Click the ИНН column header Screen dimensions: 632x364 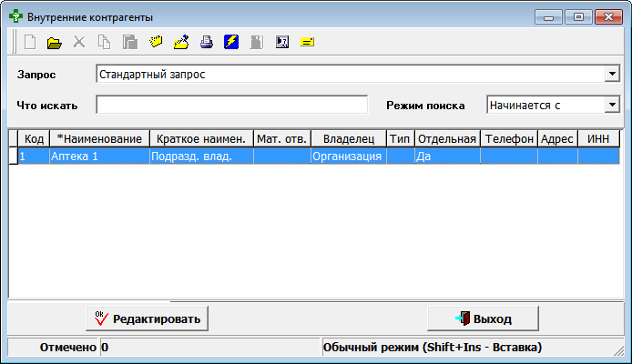(598, 139)
